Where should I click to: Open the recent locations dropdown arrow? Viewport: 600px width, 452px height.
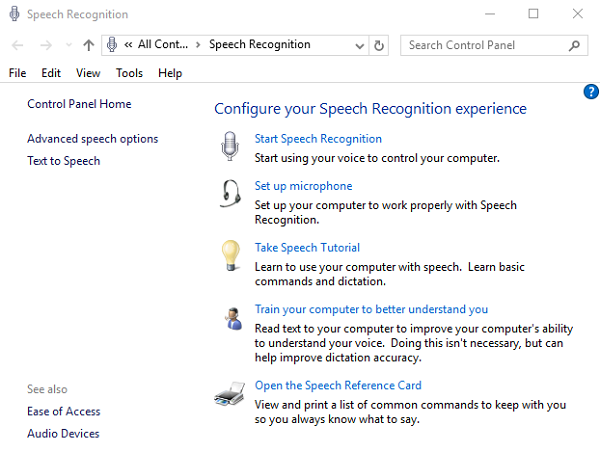68,45
